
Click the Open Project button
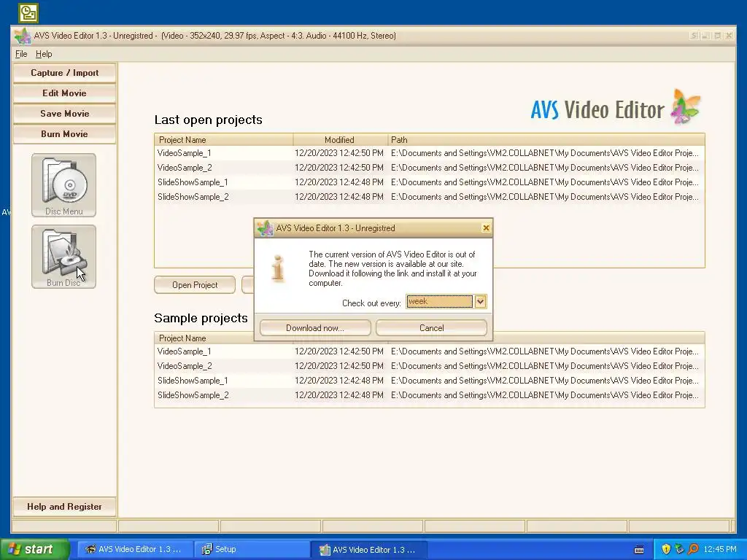coord(195,285)
